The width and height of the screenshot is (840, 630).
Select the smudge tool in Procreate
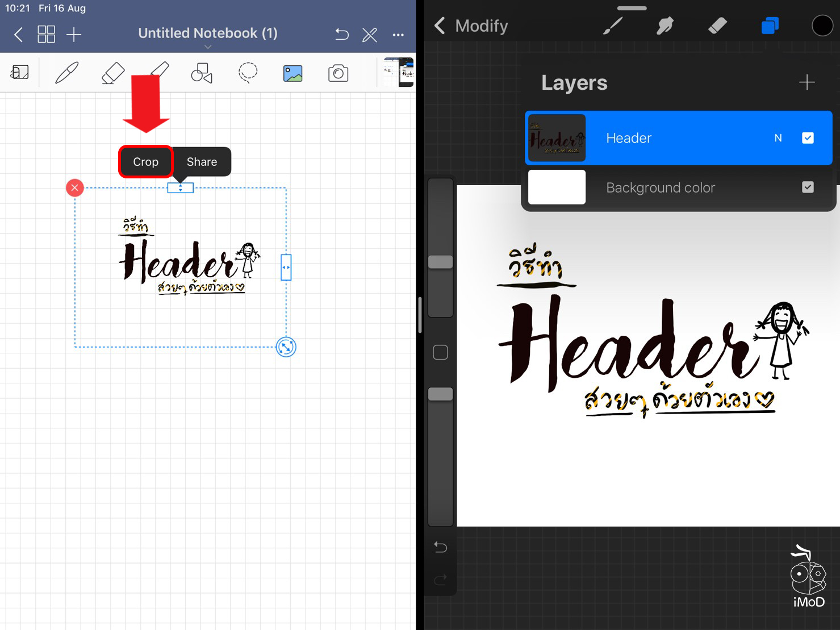click(665, 25)
